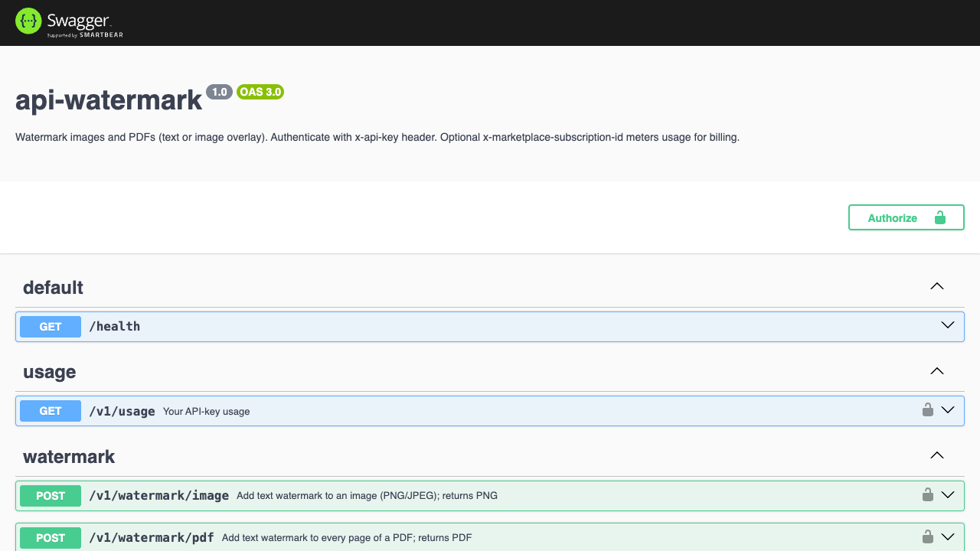Image resolution: width=980 pixels, height=551 pixels.
Task: Open the /v1/watermark/image endpoint path
Action: [159, 496]
